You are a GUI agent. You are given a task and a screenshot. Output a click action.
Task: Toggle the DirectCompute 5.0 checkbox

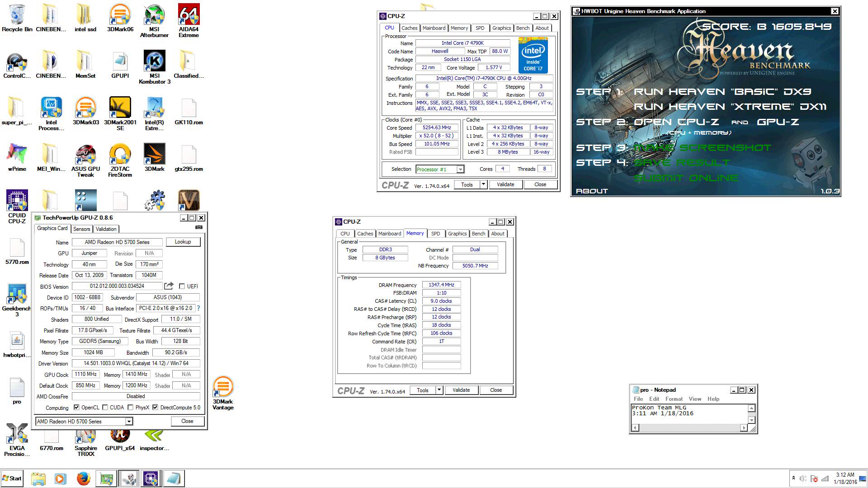point(155,407)
